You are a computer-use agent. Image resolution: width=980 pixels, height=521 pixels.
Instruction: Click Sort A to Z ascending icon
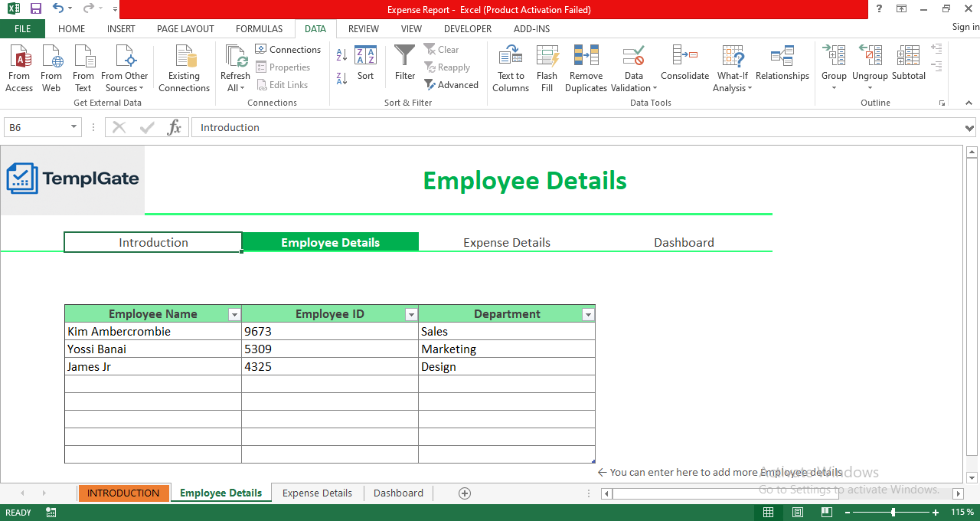341,55
